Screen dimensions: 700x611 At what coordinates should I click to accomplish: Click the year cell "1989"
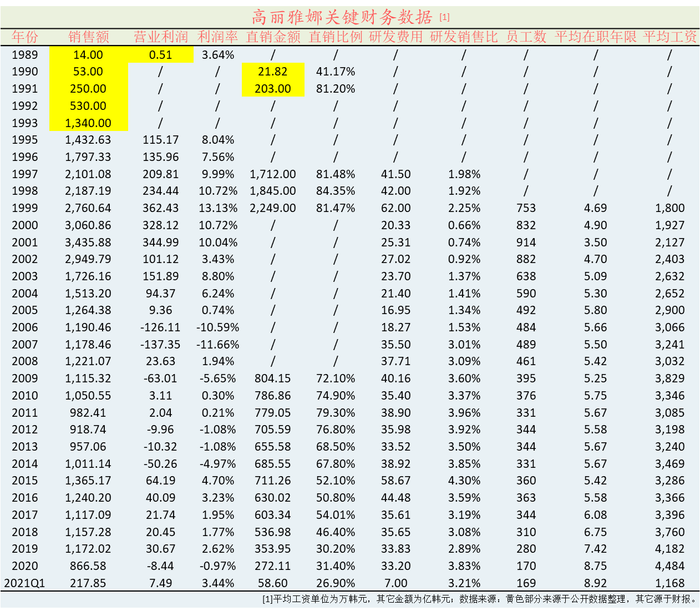(25, 55)
